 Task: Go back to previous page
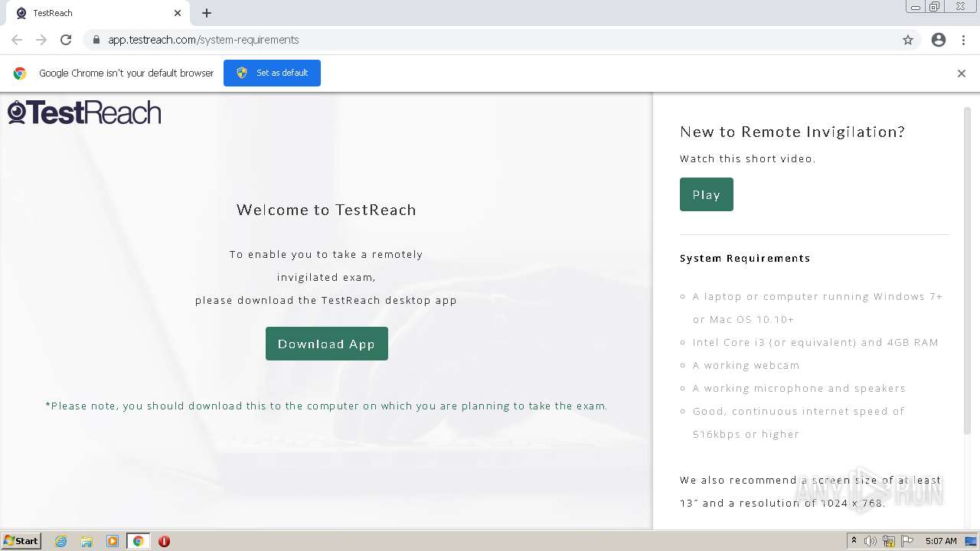point(17,40)
